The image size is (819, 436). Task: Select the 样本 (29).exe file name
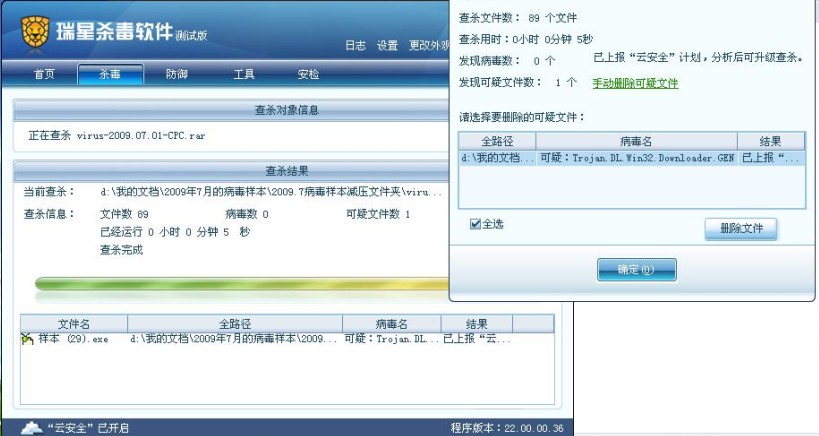(73, 339)
